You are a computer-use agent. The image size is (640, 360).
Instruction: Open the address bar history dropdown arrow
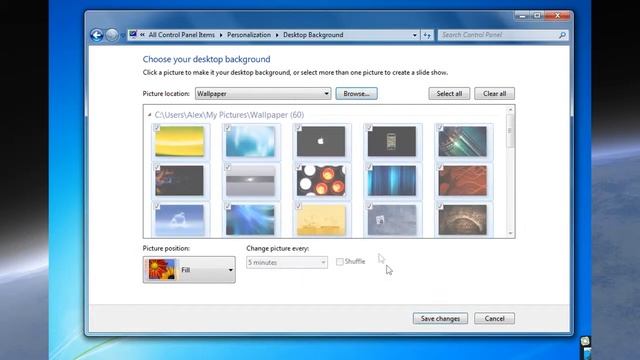point(415,35)
